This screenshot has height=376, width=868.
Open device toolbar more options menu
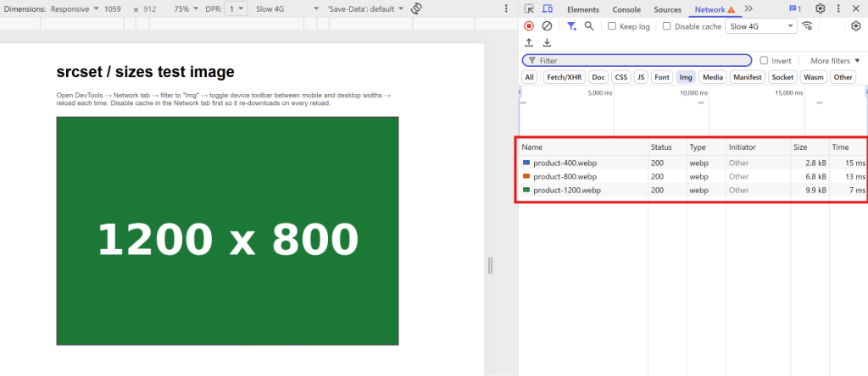pos(506,8)
